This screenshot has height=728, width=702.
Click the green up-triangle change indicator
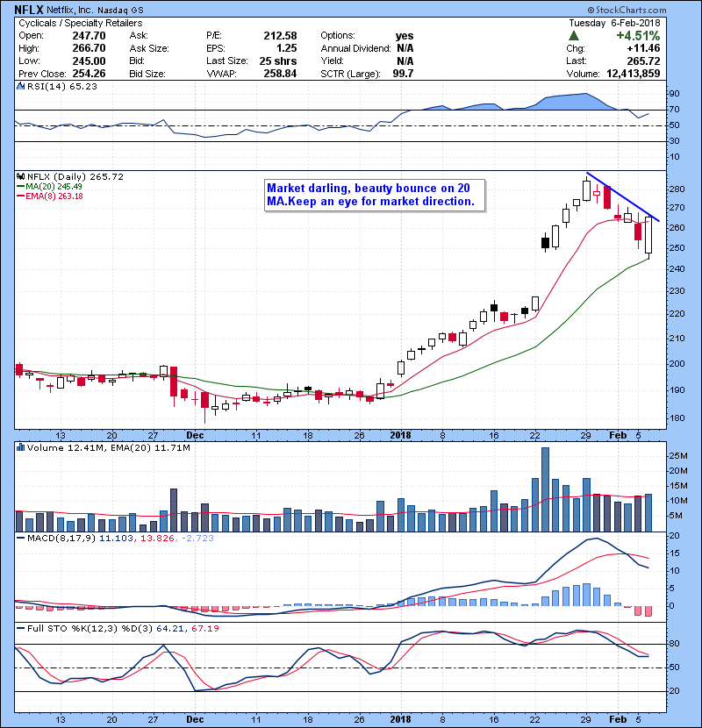(574, 36)
